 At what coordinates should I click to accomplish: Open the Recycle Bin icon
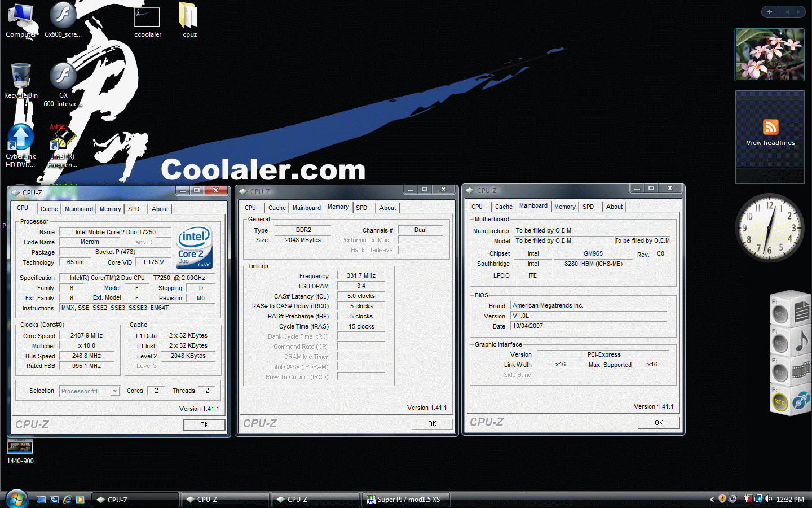click(21, 82)
